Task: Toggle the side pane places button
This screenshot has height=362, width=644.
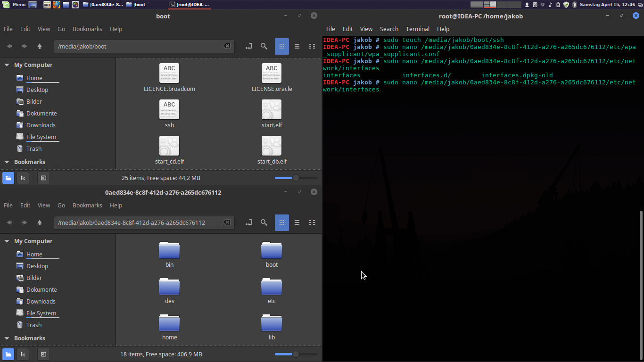Action: [x=8, y=178]
